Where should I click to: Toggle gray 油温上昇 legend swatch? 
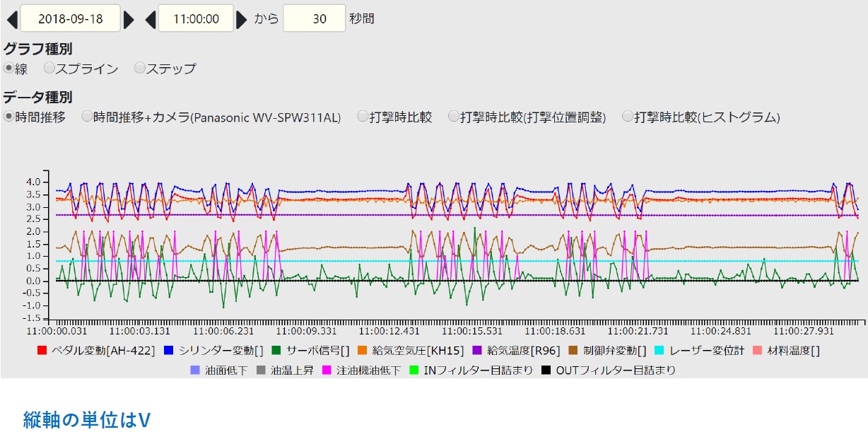tap(261, 370)
